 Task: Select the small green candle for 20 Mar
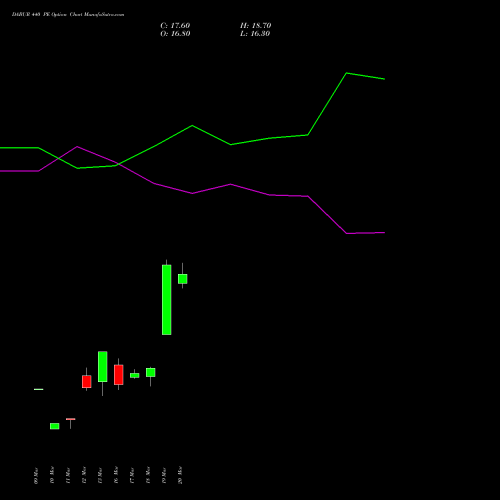[183, 279]
